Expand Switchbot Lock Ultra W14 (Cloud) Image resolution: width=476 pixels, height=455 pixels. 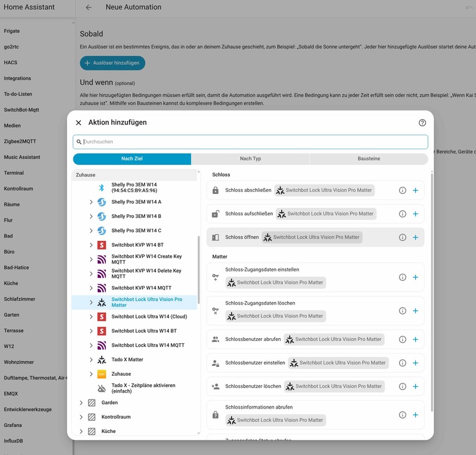pyautogui.click(x=91, y=317)
